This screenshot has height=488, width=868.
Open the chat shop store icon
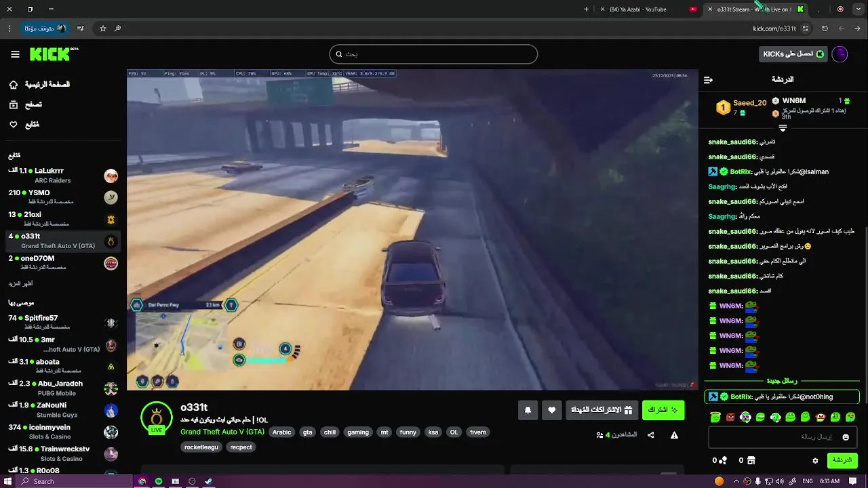point(751,461)
